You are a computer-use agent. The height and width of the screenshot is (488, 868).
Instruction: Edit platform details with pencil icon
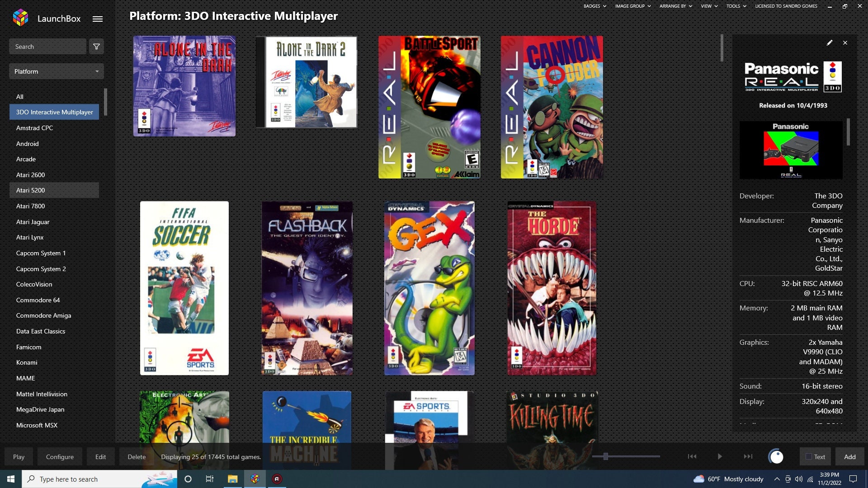830,42
